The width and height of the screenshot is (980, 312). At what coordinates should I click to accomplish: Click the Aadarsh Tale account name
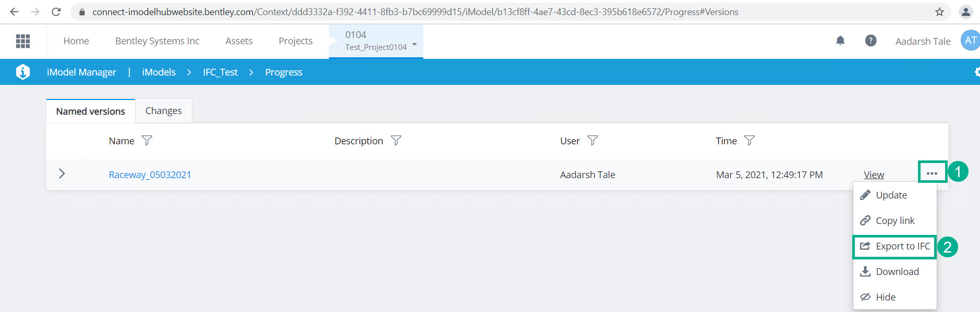coord(923,41)
